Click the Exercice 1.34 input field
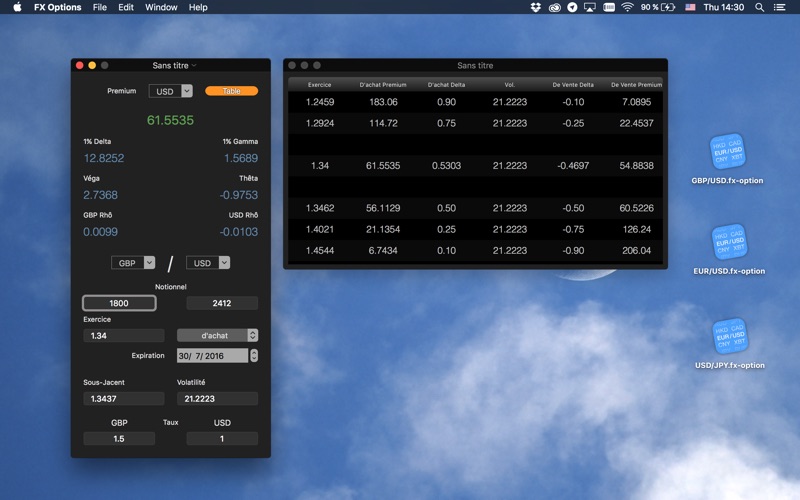This screenshot has width=800, height=500. 123,336
